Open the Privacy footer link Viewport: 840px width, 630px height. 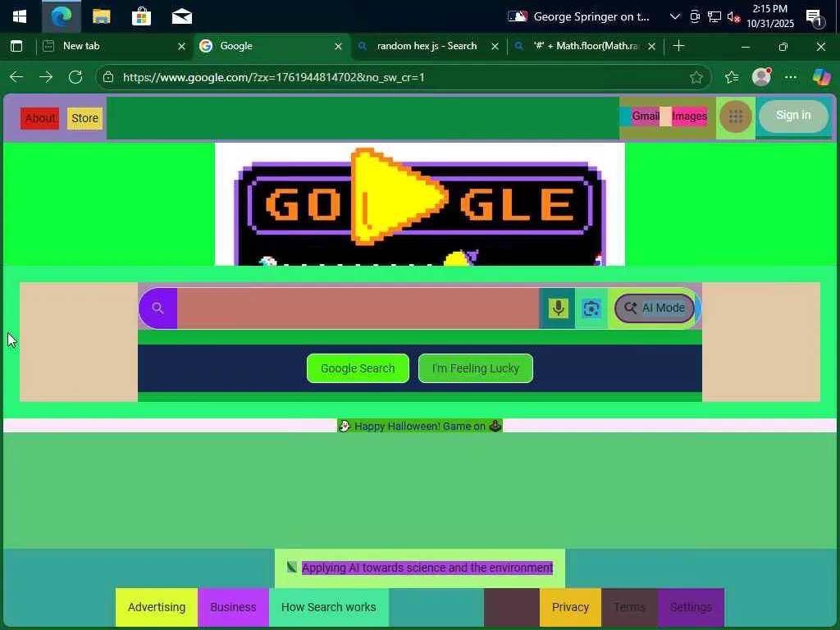click(571, 608)
